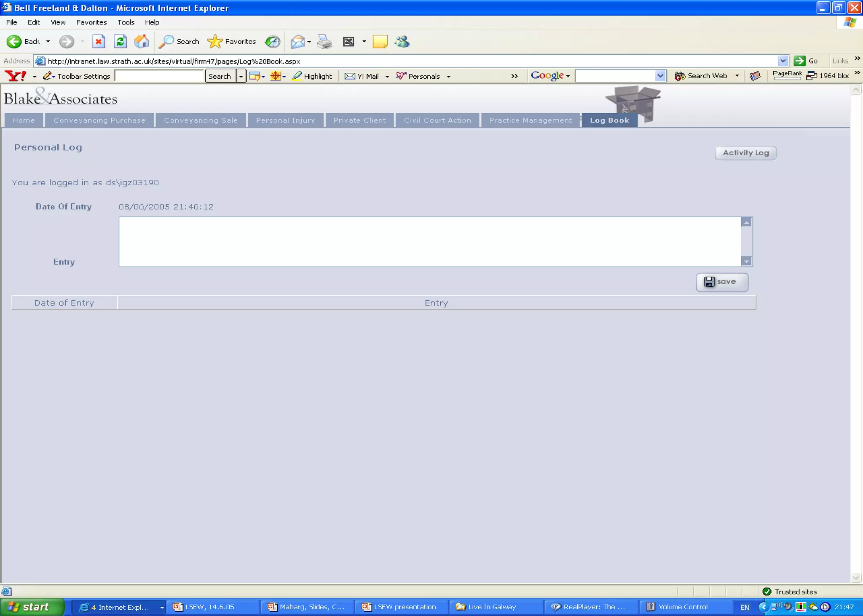Select the Conveyancing Sale tab
The image size is (863, 616).
click(201, 120)
